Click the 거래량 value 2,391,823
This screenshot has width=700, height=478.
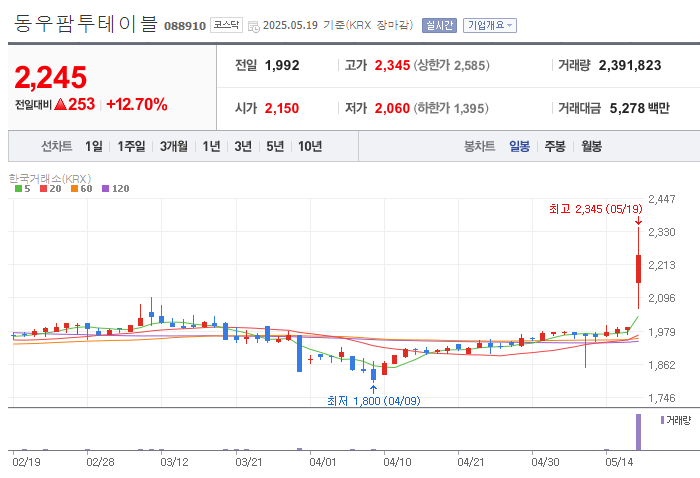coord(630,66)
